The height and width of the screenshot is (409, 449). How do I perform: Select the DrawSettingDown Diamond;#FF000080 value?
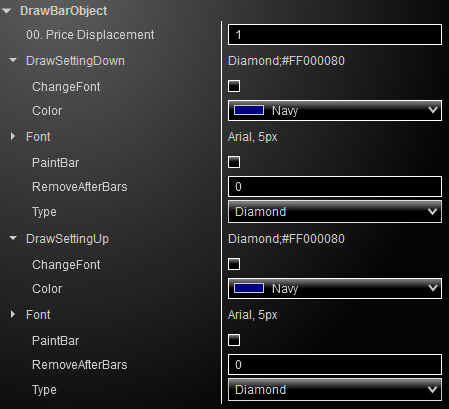286,61
